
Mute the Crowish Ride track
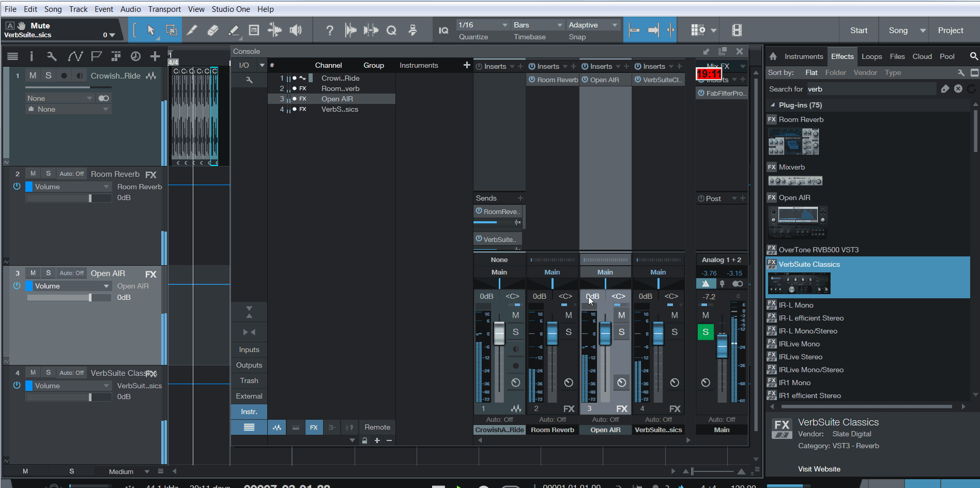pos(33,75)
